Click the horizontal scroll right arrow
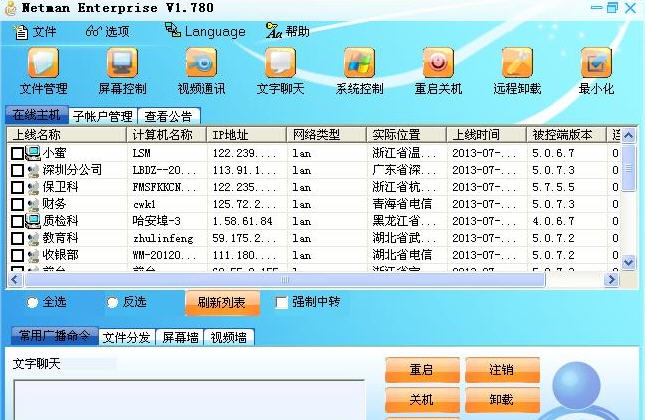The width and height of the screenshot is (645, 420). (611, 280)
